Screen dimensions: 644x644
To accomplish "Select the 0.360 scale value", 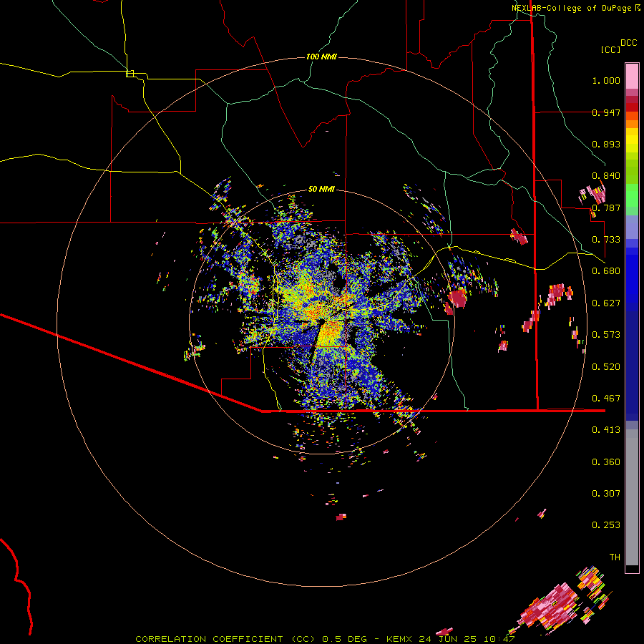I will click(606, 462).
